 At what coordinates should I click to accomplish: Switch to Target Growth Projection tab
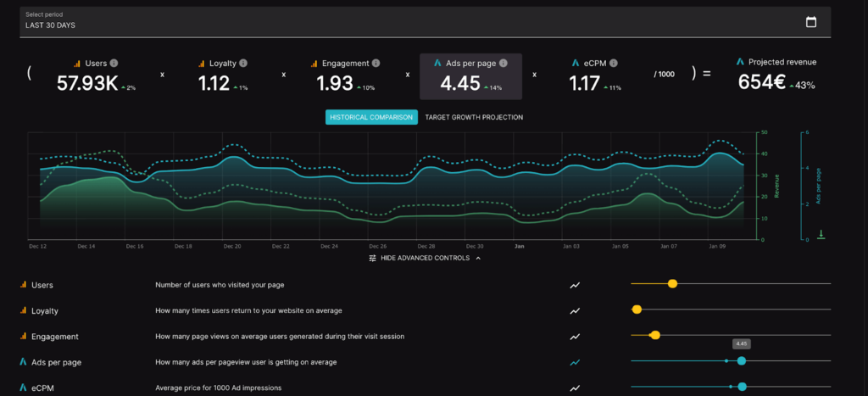coord(474,117)
